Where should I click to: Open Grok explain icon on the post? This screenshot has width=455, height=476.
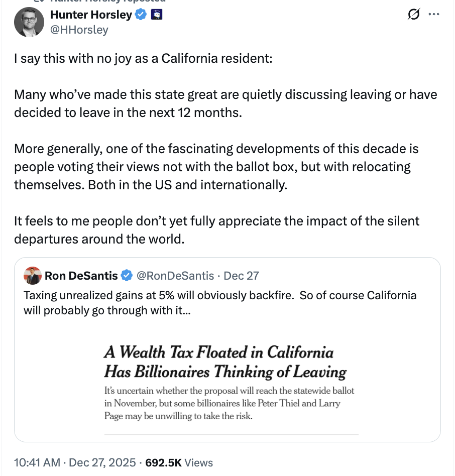pos(413,15)
